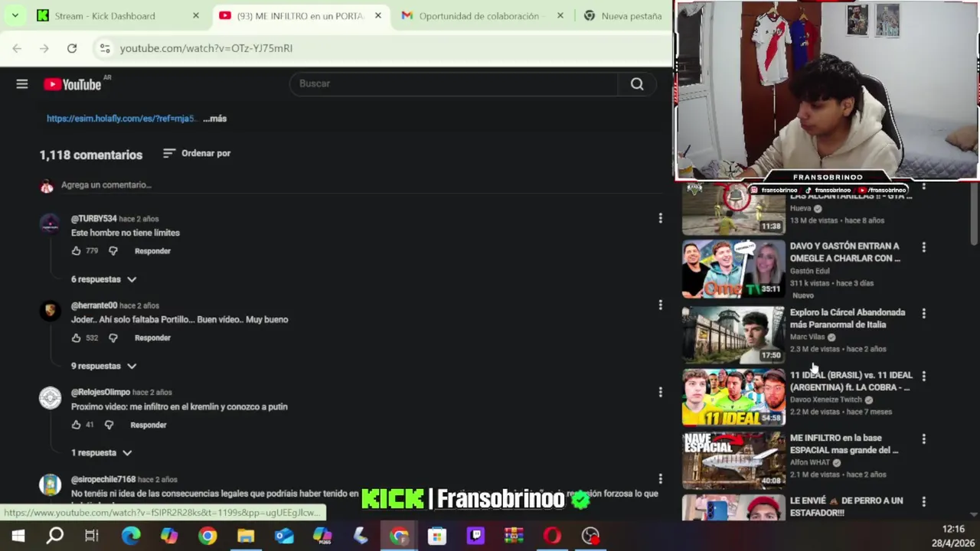This screenshot has height=551, width=980.
Task: Click the address bar URL
Action: tap(206, 48)
